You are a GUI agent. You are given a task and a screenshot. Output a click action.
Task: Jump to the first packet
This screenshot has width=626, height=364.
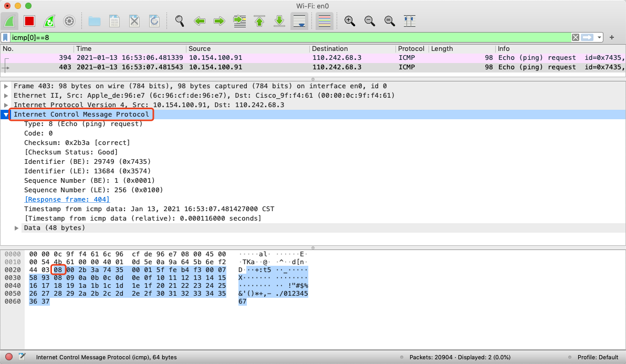(259, 21)
